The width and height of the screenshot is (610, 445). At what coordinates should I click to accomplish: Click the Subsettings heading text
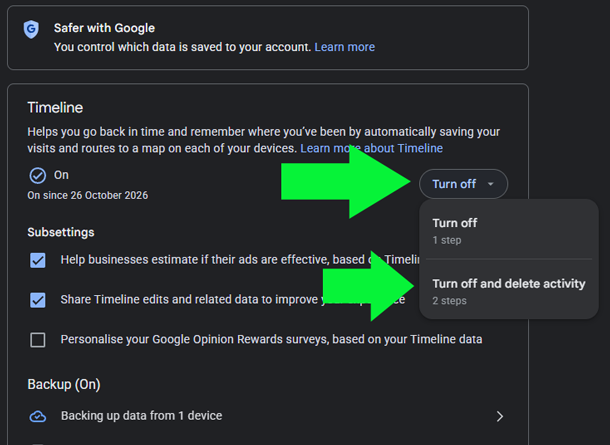click(x=61, y=232)
